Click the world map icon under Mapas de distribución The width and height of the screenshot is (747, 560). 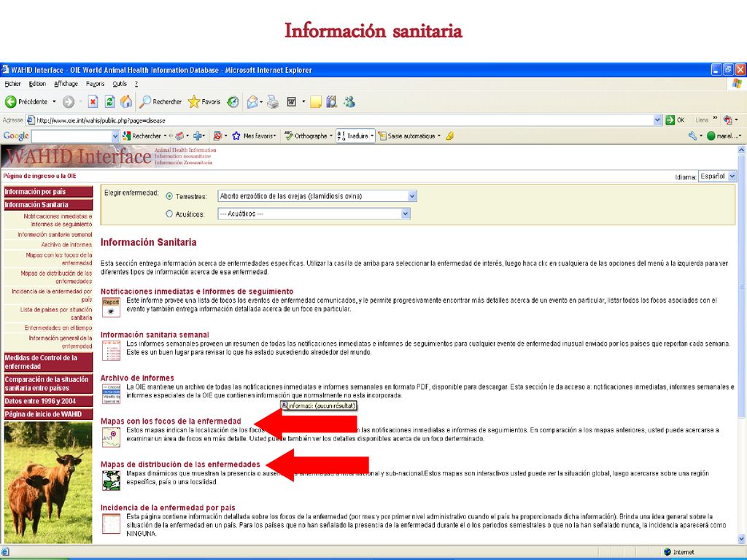(x=111, y=481)
